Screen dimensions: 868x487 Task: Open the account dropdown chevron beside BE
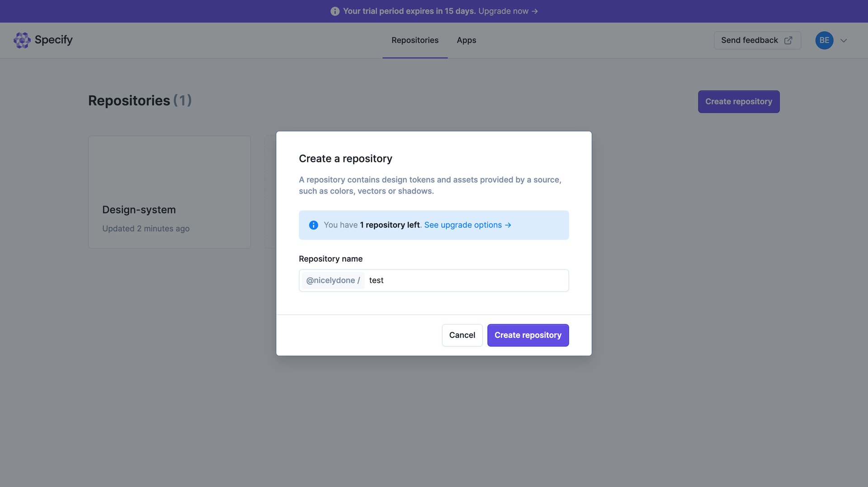(x=844, y=40)
